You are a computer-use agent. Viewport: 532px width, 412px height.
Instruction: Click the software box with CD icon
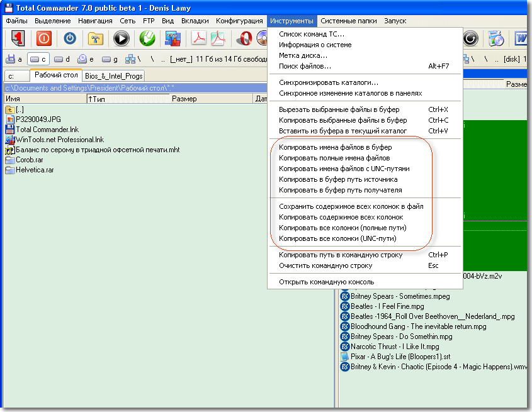tap(495, 38)
